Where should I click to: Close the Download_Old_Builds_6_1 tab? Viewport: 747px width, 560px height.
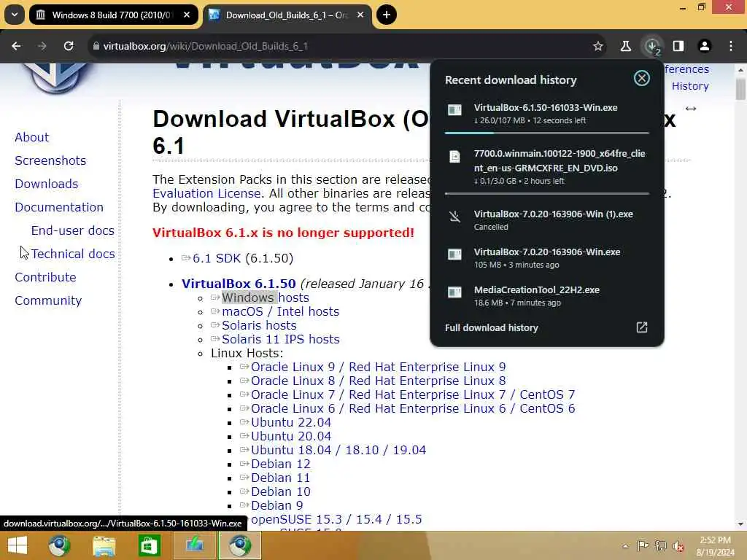(x=360, y=15)
